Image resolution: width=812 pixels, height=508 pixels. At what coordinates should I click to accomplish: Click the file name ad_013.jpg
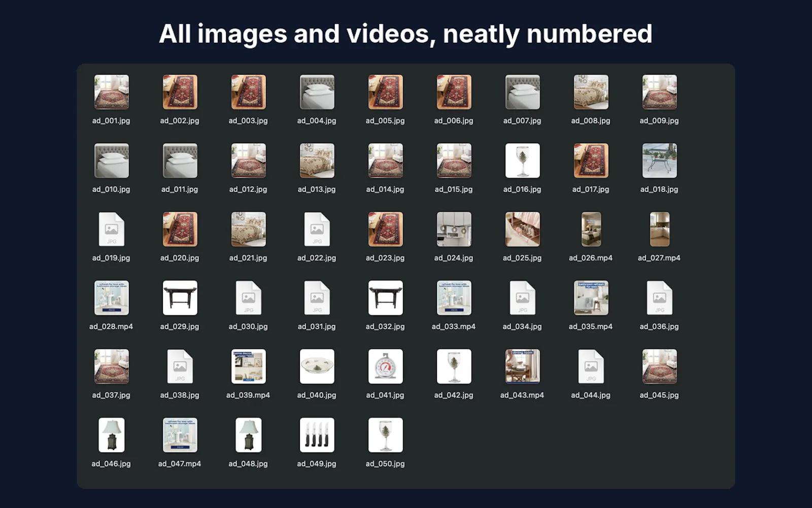click(x=317, y=189)
